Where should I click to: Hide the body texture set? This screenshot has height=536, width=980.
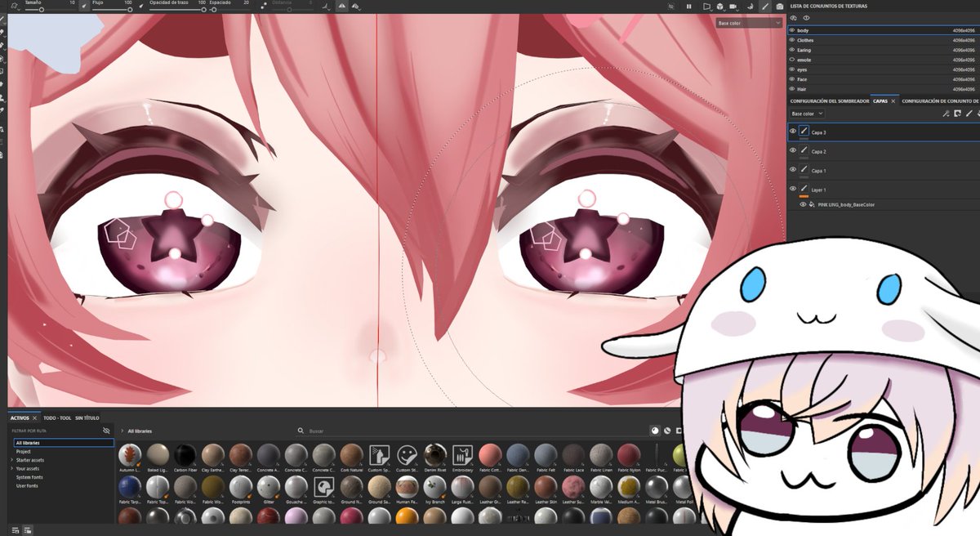point(792,30)
